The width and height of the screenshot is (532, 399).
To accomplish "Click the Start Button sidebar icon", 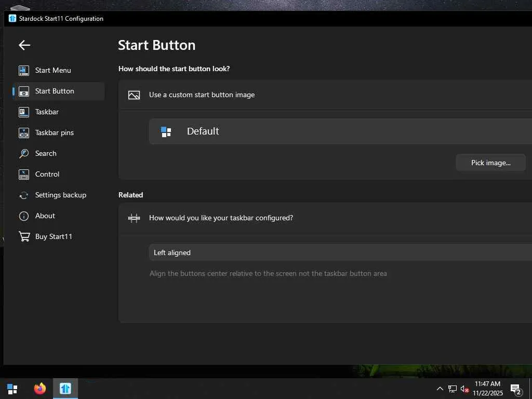I will pyautogui.click(x=24, y=91).
